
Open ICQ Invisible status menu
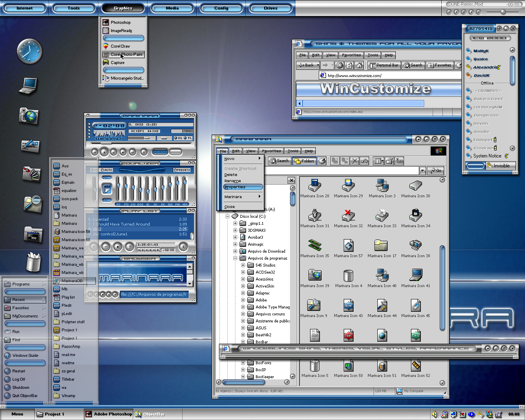(500, 166)
